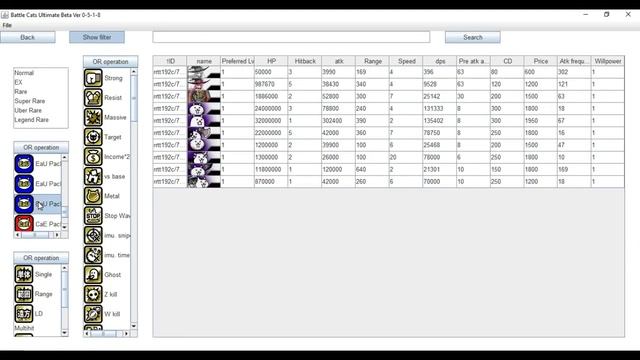Select the highlighted blue EaU Pack icon
Screen dimensions: 640x360
[24, 204]
